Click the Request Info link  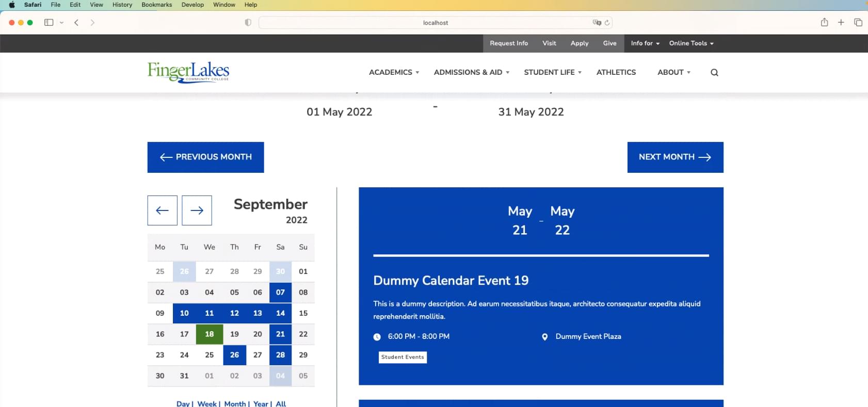coord(509,43)
